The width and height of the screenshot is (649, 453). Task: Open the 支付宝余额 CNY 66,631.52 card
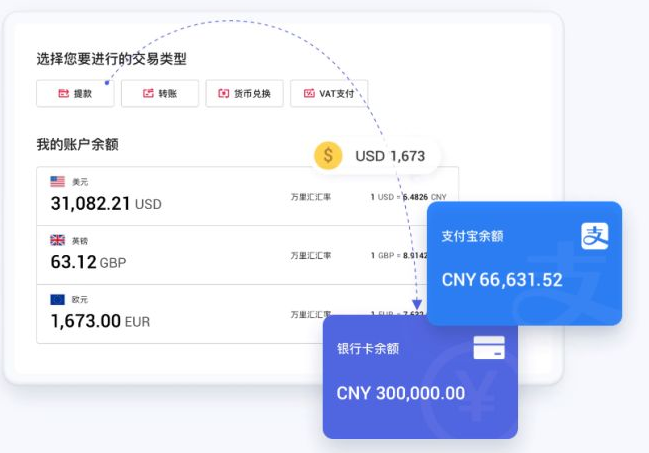click(524, 263)
